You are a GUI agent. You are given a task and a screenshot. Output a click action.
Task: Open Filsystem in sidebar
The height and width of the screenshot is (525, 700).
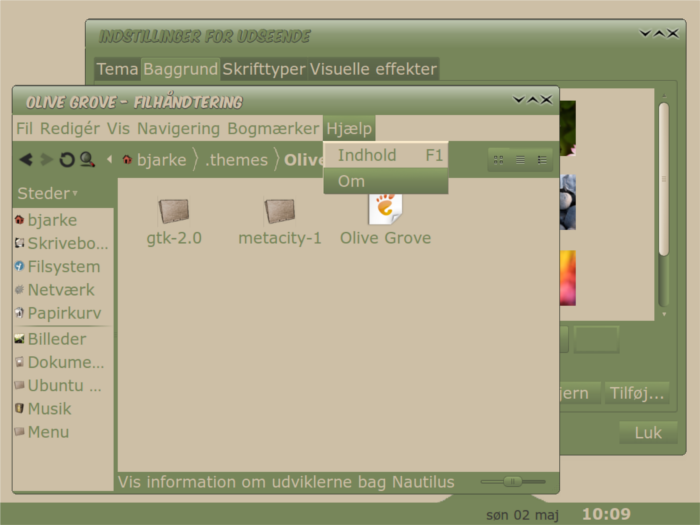point(57,267)
